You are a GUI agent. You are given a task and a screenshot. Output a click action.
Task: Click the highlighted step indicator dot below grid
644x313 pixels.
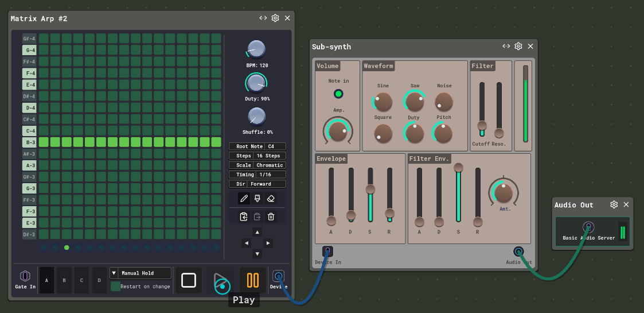click(67, 248)
